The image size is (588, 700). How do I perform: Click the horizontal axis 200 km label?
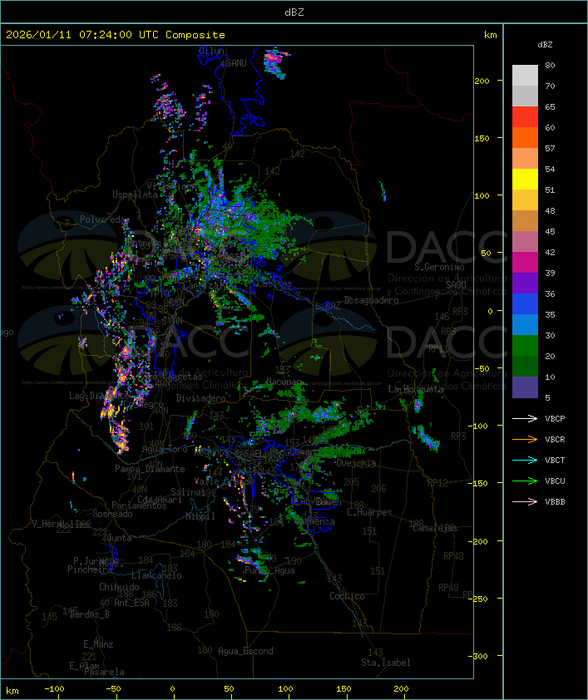click(x=401, y=689)
